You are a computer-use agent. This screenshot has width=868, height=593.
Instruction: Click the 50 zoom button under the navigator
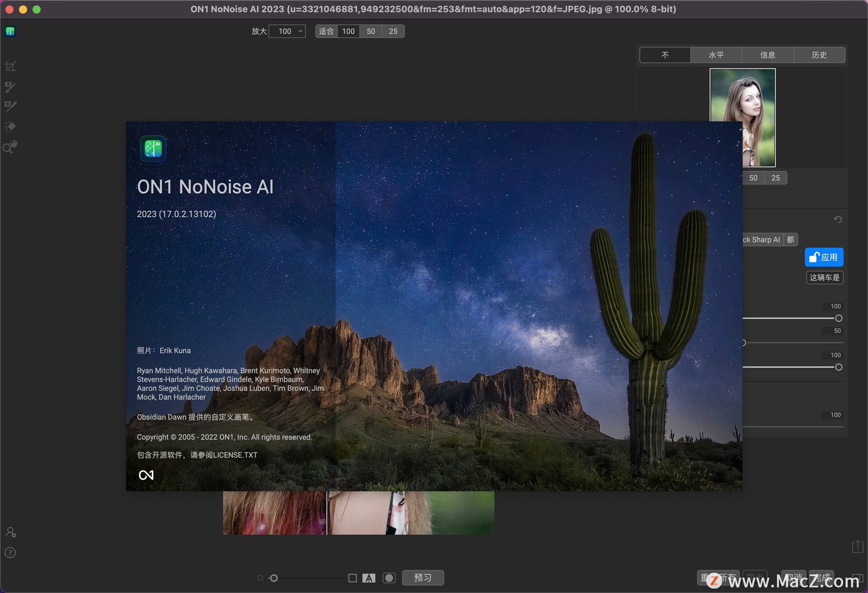[x=753, y=178]
